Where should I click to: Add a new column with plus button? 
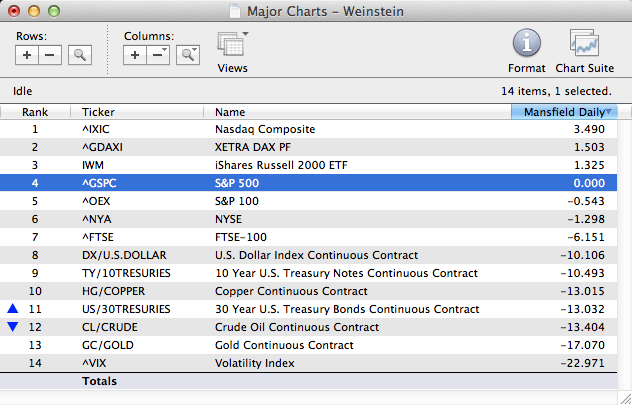pos(136,55)
